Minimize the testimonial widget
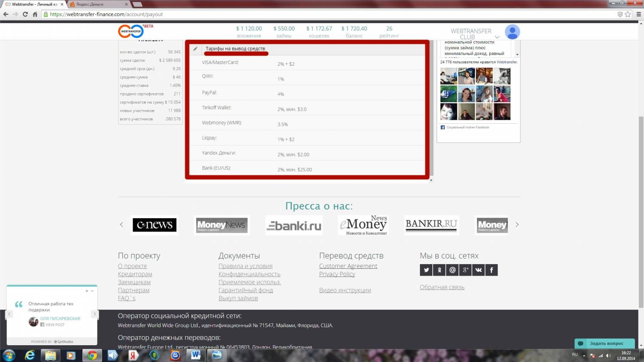 [x=92, y=291]
